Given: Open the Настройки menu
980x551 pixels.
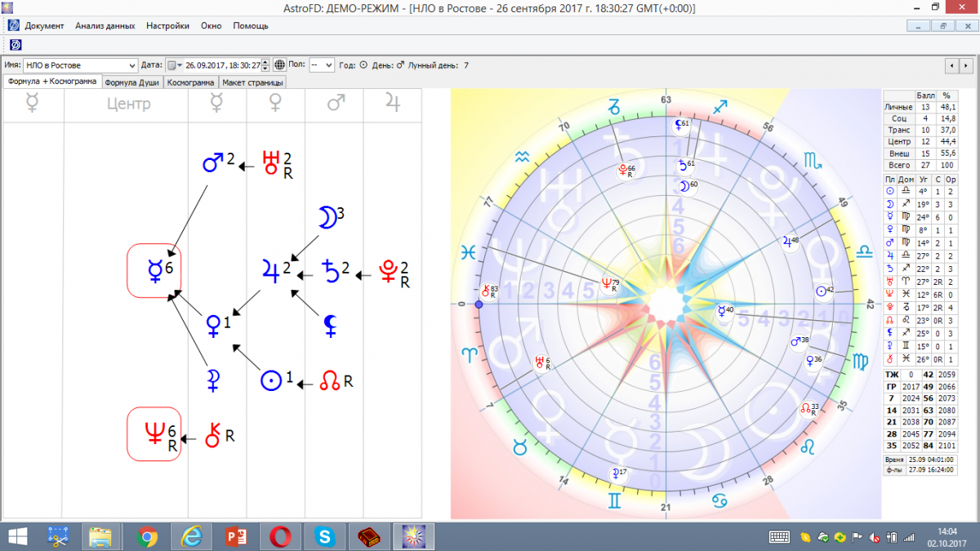Looking at the screenshot, I should (x=167, y=25).
